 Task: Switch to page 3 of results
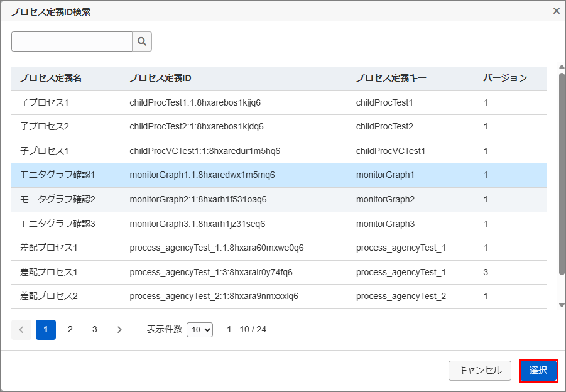point(95,330)
